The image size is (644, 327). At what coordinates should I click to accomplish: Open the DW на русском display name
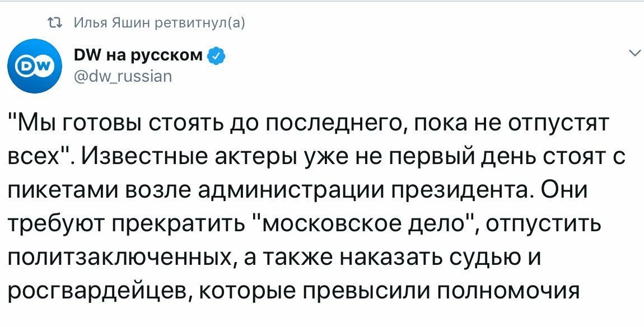tap(138, 55)
